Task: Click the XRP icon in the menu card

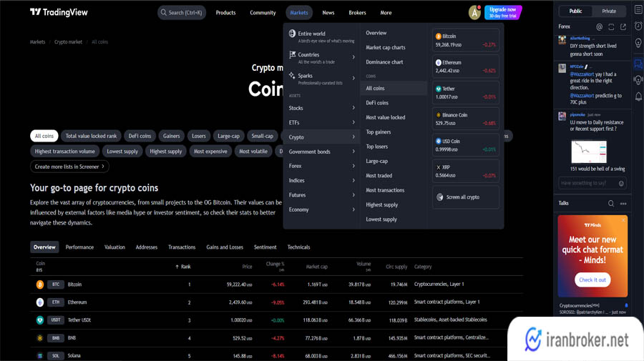Action: click(x=438, y=167)
